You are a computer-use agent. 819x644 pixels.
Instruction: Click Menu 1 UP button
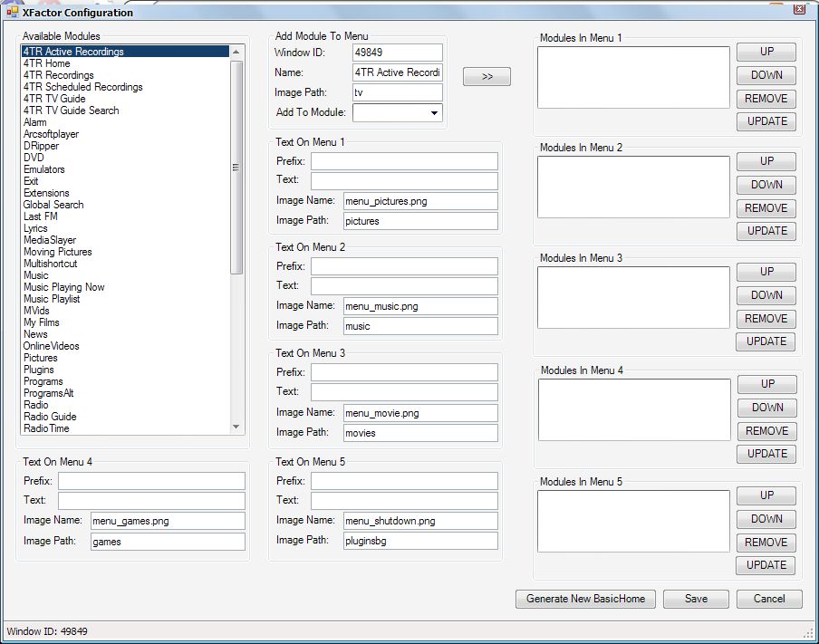click(766, 52)
